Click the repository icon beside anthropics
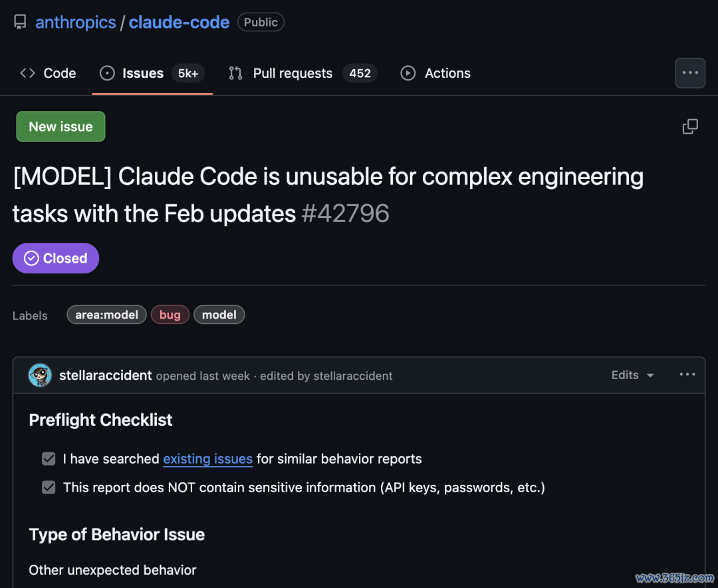Viewport: 718px width, 588px height. click(x=20, y=22)
